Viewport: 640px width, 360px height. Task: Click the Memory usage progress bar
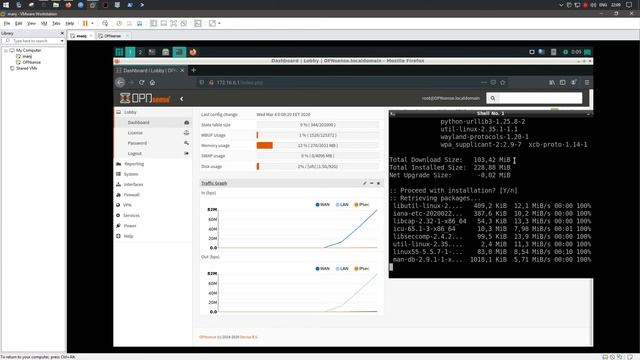pyautogui.click(x=318, y=145)
